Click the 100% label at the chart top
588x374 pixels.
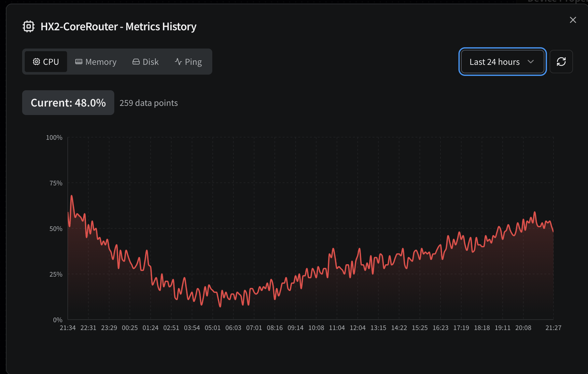click(x=54, y=137)
